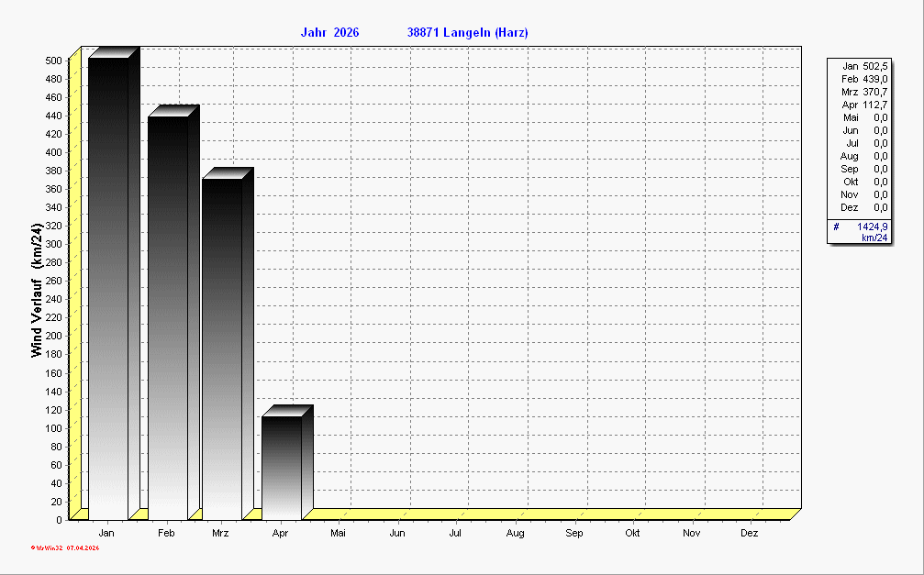Select the 'Dez' label on the x-axis
This screenshot has width=924, height=575.
tap(750, 533)
